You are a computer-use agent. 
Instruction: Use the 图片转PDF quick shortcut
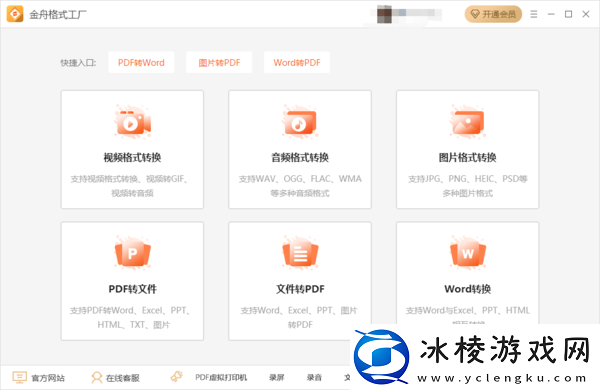click(x=219, y=62)
